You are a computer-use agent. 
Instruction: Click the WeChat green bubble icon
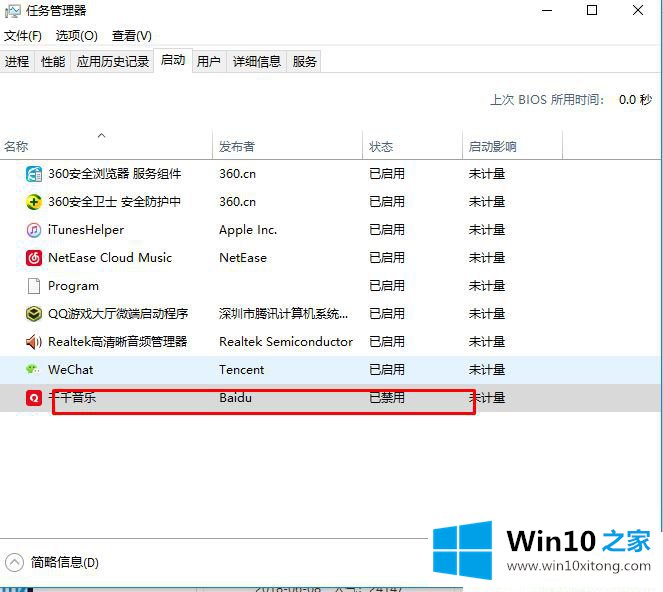click(33, 370)
